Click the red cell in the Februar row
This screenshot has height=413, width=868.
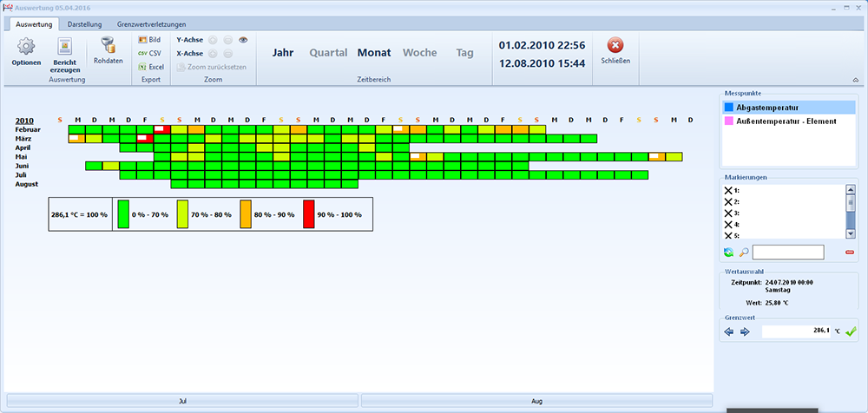tap(162, 129)
